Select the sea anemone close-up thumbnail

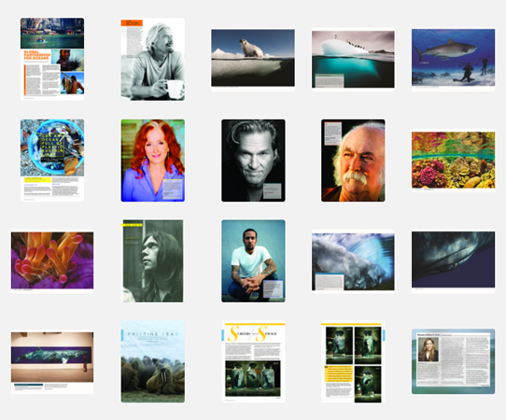tap(52, 261)
